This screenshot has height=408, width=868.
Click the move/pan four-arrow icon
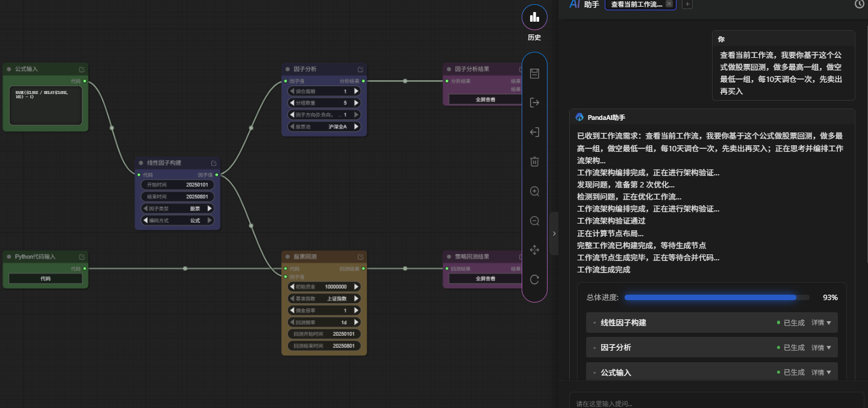534,250
